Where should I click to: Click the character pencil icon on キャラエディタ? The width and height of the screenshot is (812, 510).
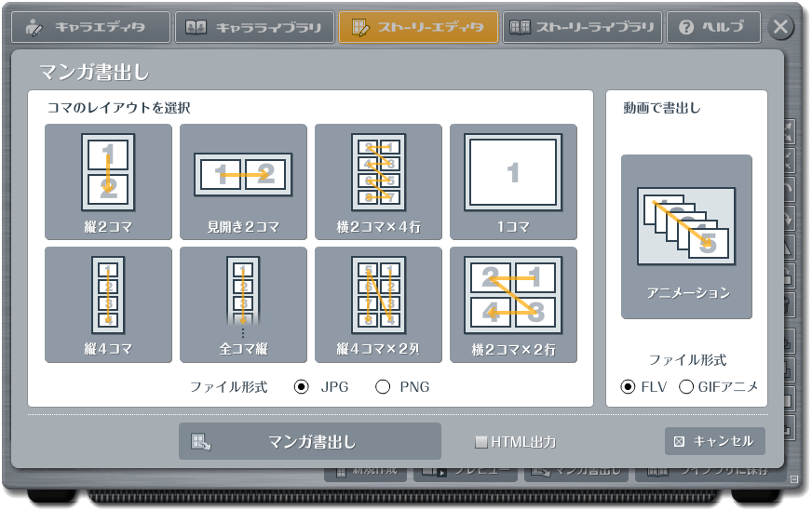(34, 27)
